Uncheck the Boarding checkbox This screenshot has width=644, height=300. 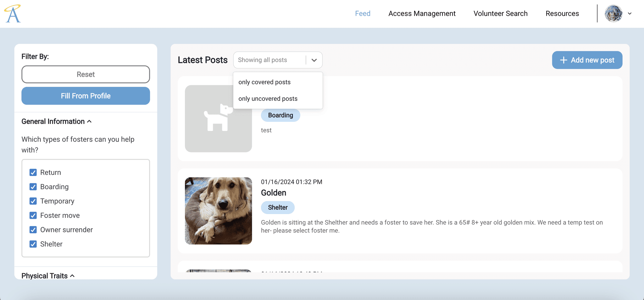[33, 187]
